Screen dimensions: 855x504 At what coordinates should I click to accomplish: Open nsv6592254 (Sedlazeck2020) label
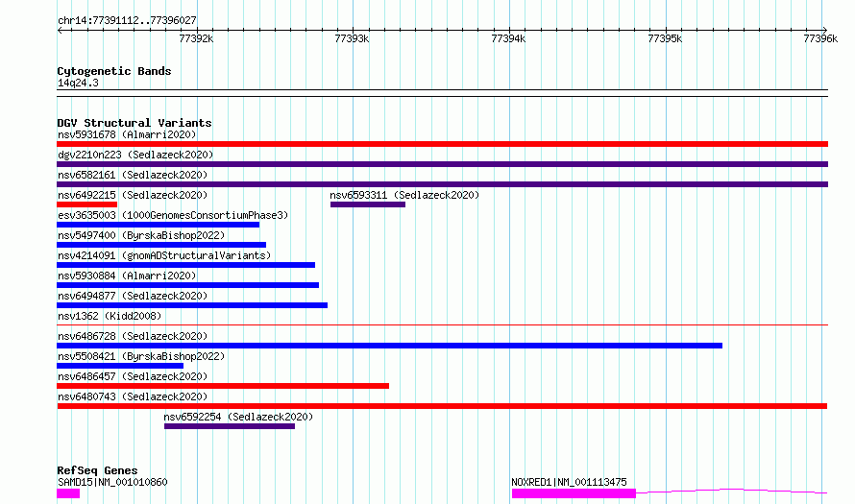(238, 417)
